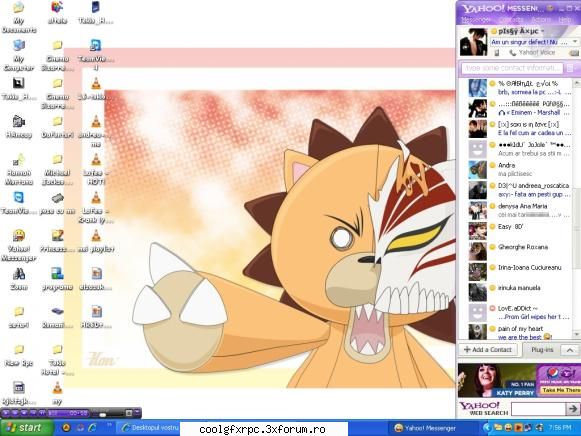Click the Add a Contact button

pyautogui.click(x=488, y=350)
